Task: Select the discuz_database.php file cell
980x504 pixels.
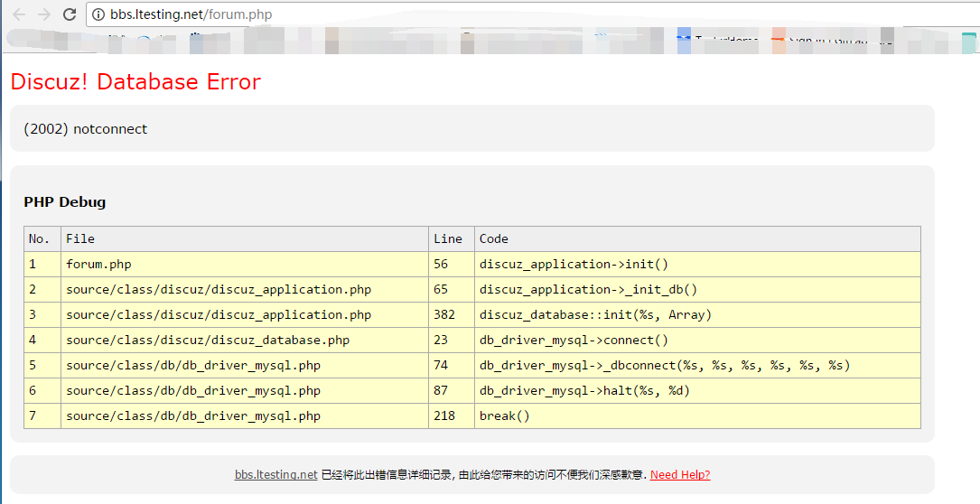Action: pyautogui.click(x=245, y=341)
